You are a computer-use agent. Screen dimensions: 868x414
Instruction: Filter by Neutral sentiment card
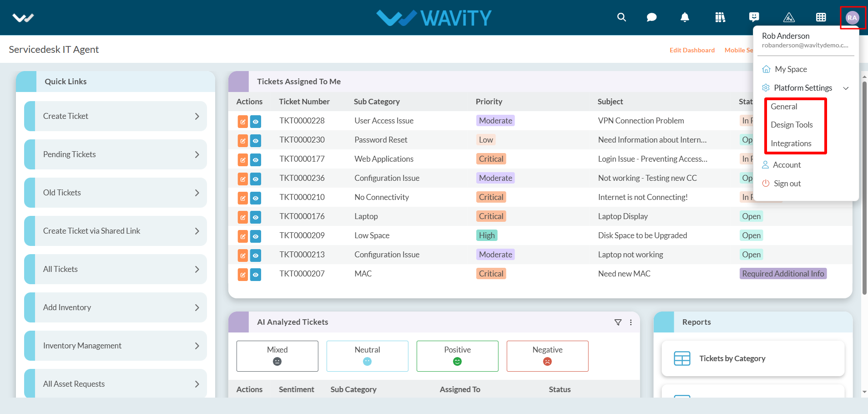(367, 356)
